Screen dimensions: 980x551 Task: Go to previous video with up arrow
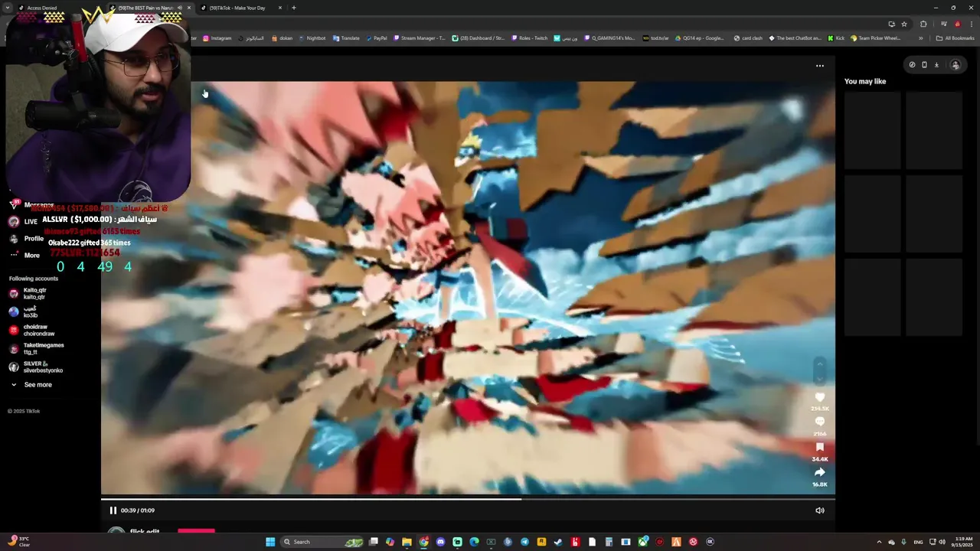click(x=820, y=363)
